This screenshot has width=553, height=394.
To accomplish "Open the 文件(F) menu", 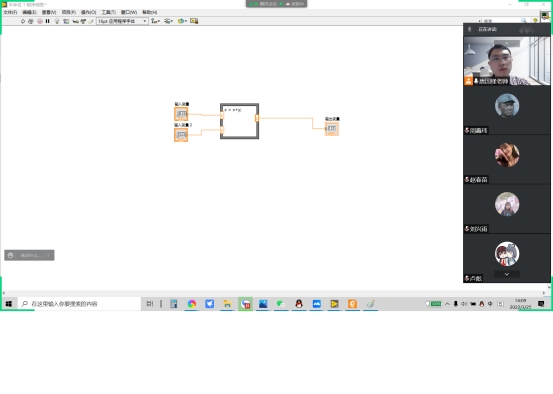I will pos(10,12).
